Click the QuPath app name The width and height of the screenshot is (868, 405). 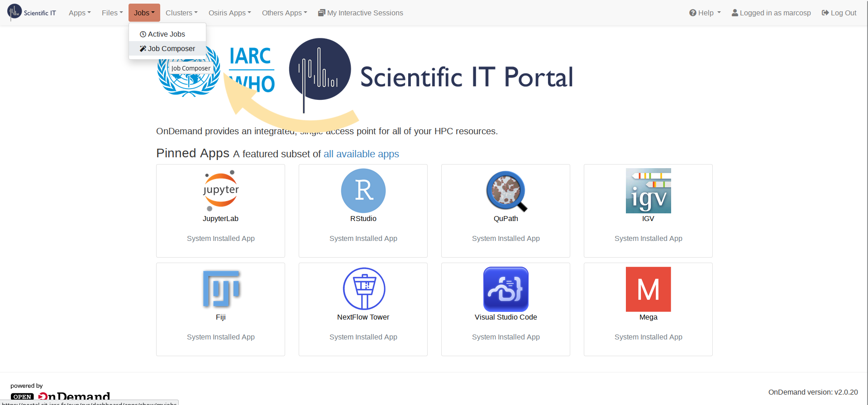(x=506, y=219)
